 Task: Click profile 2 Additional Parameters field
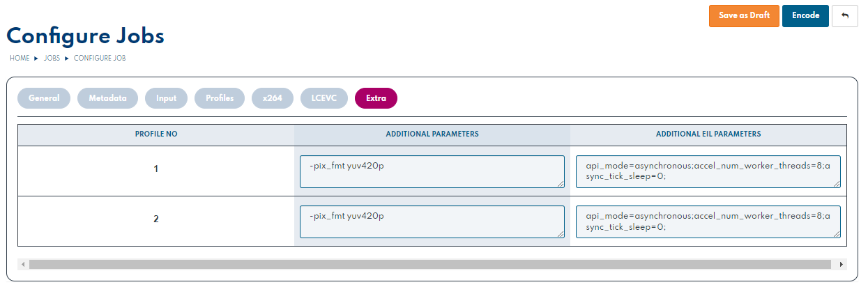(432, 222)
